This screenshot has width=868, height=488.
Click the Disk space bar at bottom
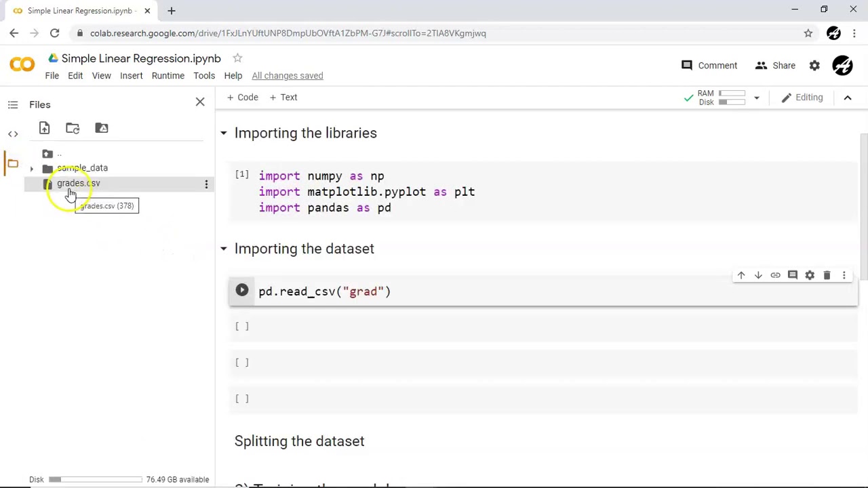coord(95,479)
